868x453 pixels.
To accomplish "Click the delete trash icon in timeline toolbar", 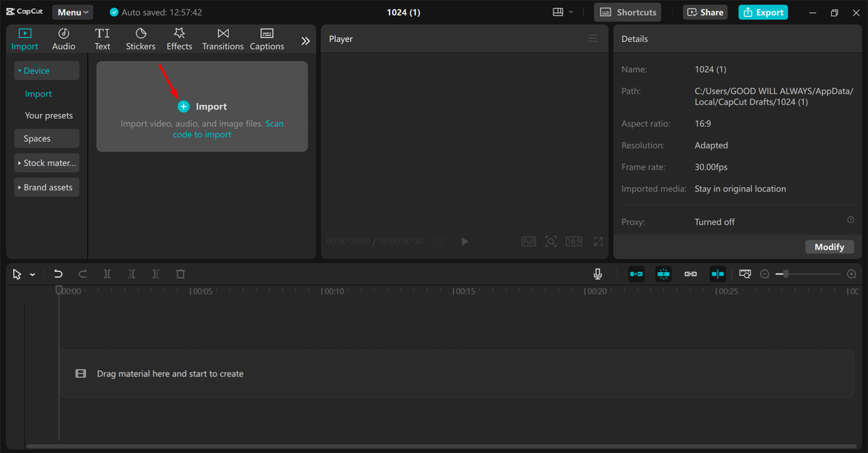I will coord(180,274).
